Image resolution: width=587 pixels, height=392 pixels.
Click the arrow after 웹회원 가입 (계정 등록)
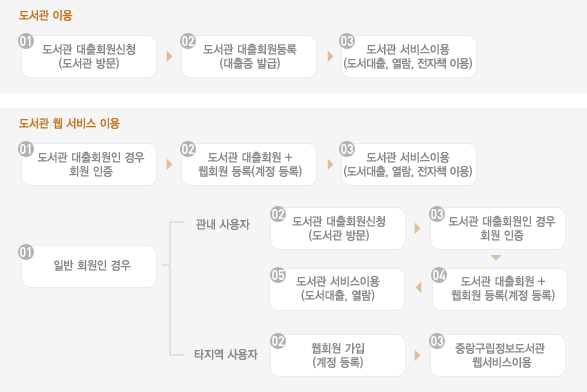418,355
